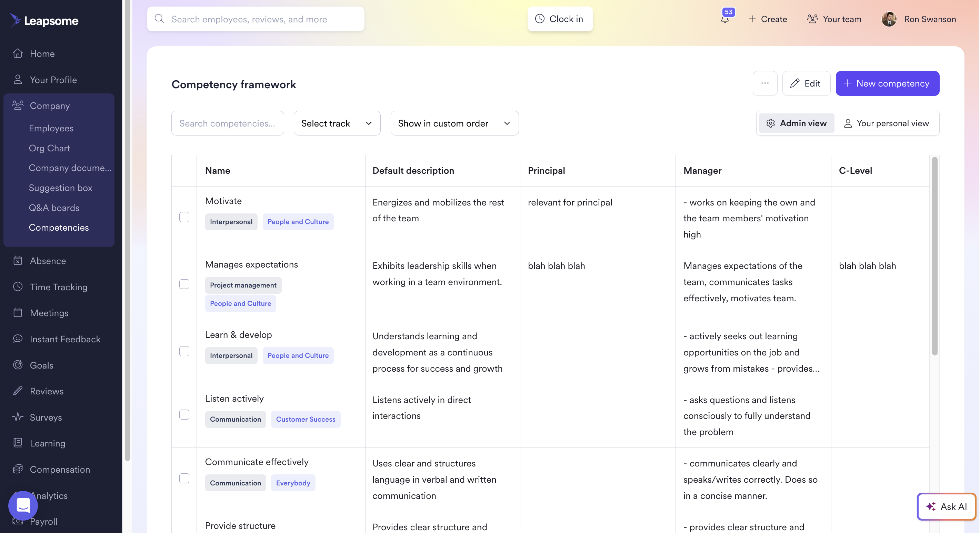Tick the Listen actively checkbox
Viewport: 980px width, 533px height.
pos(184,415)
